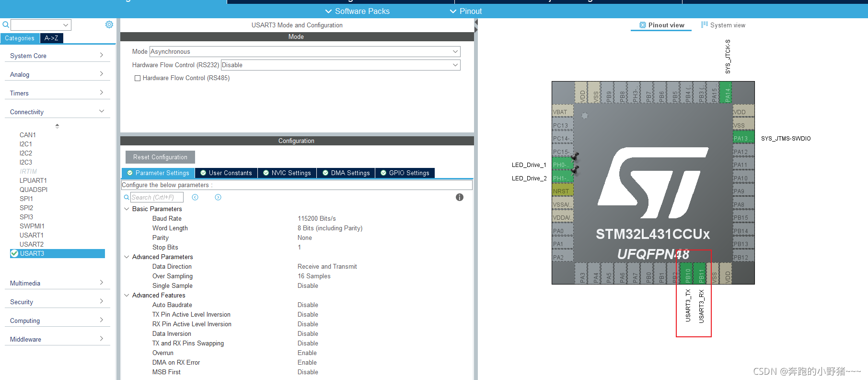The height and width of the screenshot is (380, 868).
Task: Select QUADSPI in the Connectivity list
Action: pos(34,190)
